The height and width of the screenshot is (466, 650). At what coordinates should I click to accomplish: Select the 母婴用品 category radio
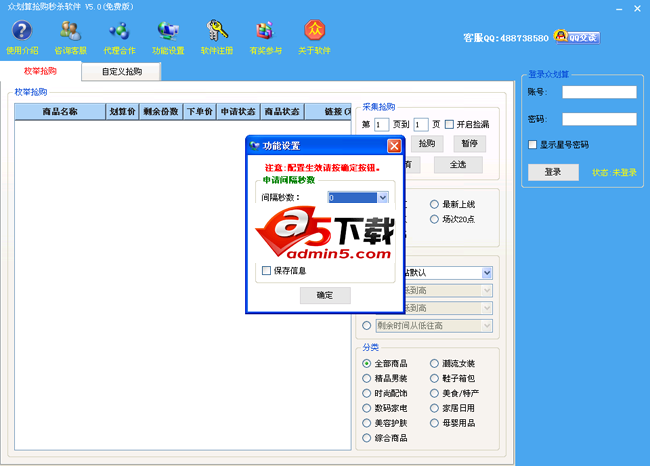(x=434, y=423)
